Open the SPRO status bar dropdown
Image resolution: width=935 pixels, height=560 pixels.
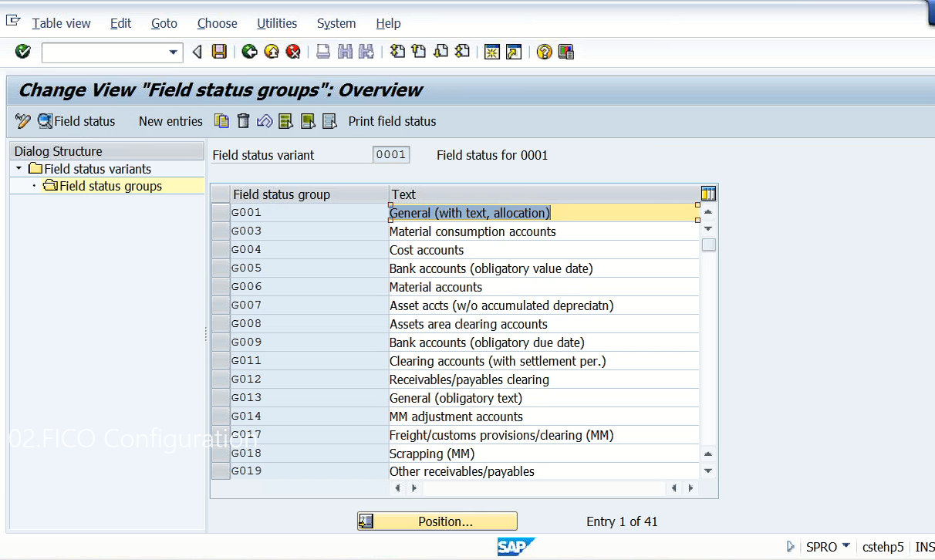pyautogui.click(x=846, y=546)
